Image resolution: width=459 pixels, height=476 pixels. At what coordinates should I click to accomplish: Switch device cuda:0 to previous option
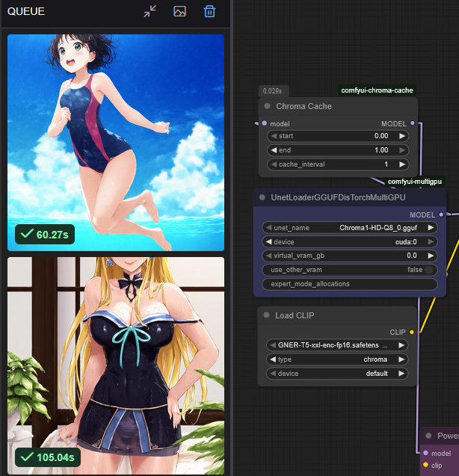pyautogui.click(x=269, y=241)
